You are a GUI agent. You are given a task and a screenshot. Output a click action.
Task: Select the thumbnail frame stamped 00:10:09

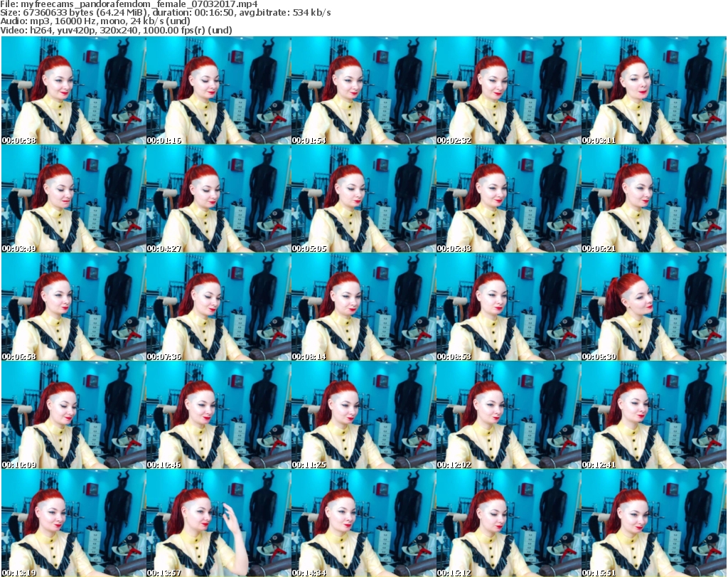click(x=73, y=415)
